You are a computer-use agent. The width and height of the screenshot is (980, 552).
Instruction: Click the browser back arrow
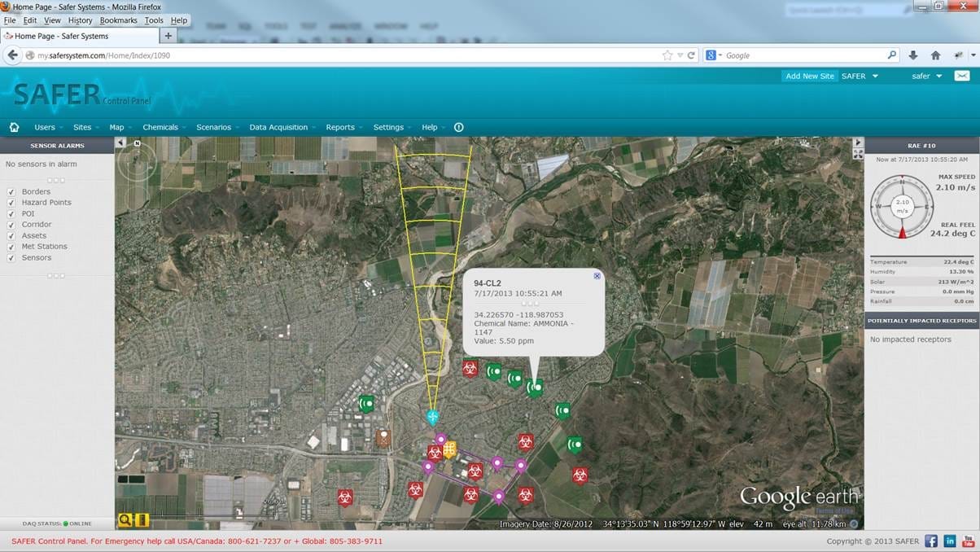tap(12, 55)
